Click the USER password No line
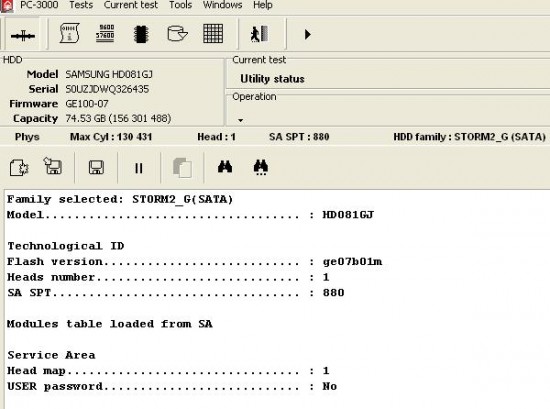The width and height of the screenshot is (550, 409). tap(172, 387)
